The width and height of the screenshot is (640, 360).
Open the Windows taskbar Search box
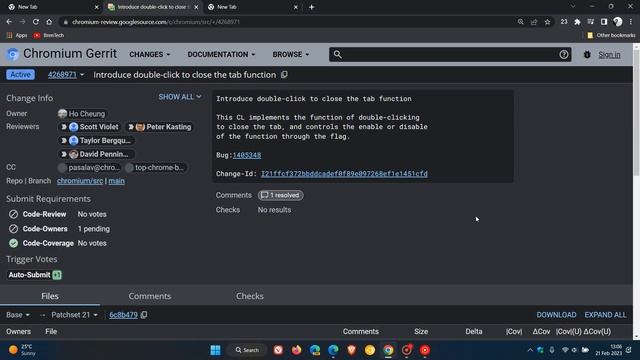click(x=247, y=350)
